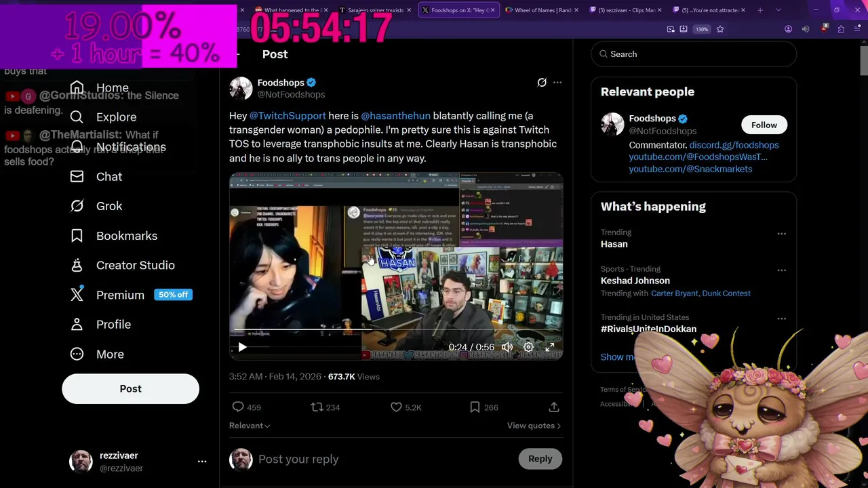Close the Foodshops on X tab
This screenshot has height=488, width=868.
493,10
